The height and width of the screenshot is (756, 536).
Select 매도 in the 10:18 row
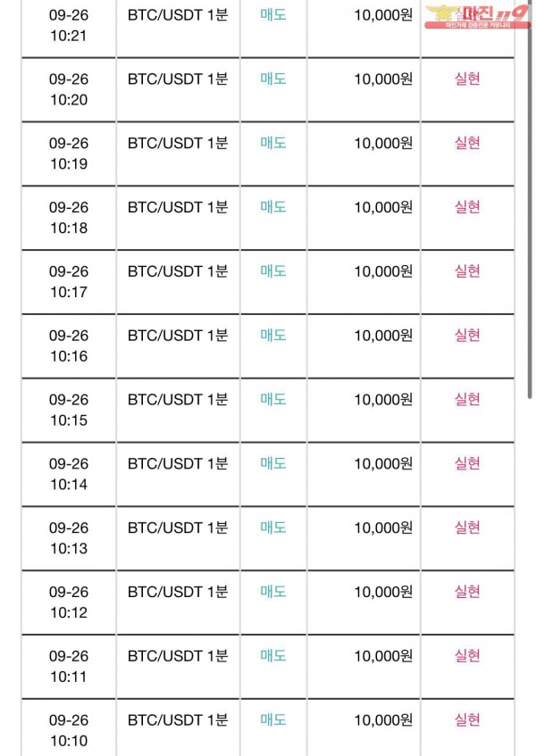pyautogui.click(x=273, y=207)
